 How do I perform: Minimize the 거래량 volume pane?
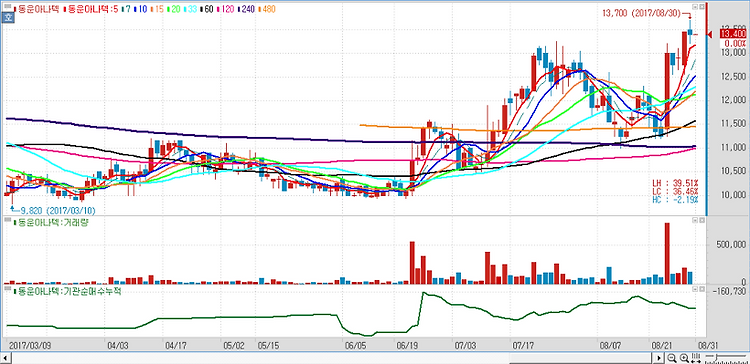click(695, 221)
